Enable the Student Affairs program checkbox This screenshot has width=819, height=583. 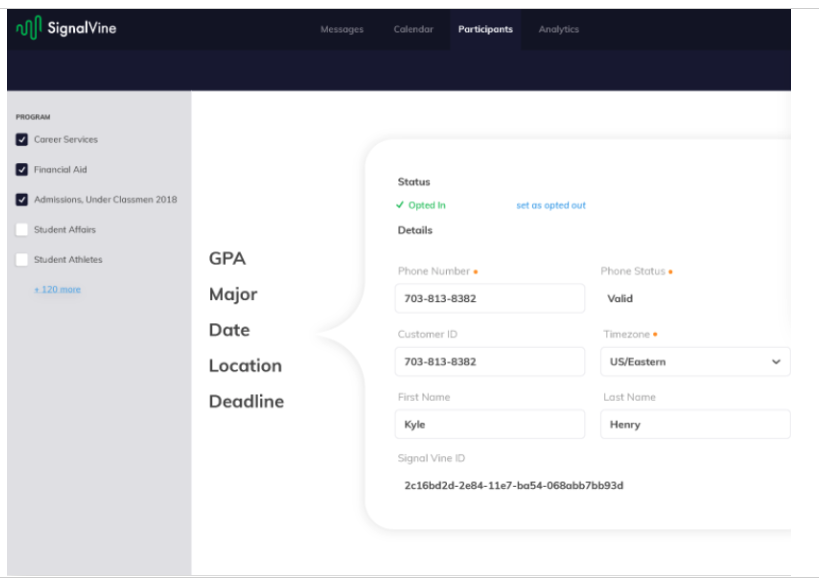pos(22,227)
